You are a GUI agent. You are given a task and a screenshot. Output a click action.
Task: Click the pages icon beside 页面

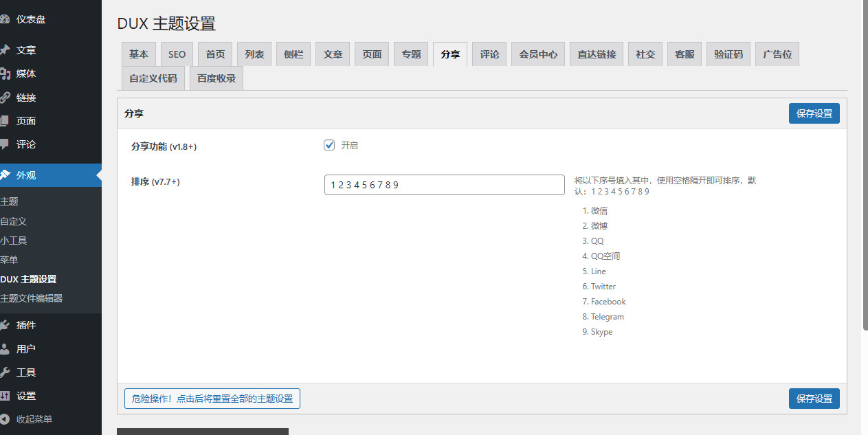coord(4,121)
